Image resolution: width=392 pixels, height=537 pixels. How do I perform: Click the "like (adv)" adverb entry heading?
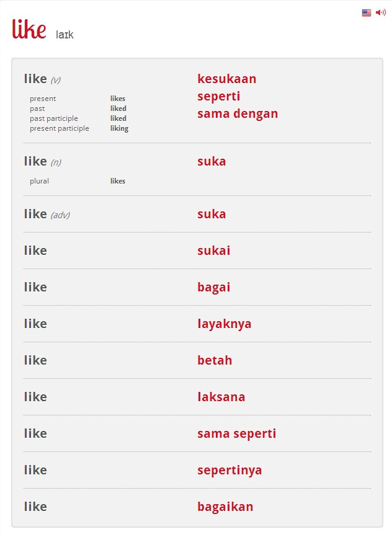46,214
